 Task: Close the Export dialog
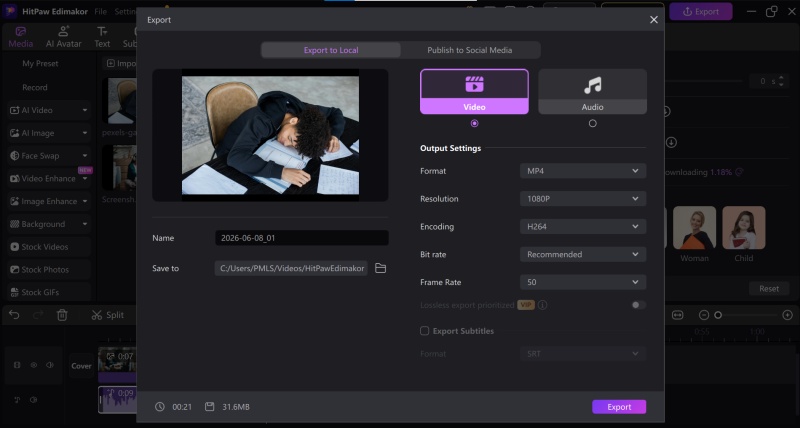(x=654, y=20)
